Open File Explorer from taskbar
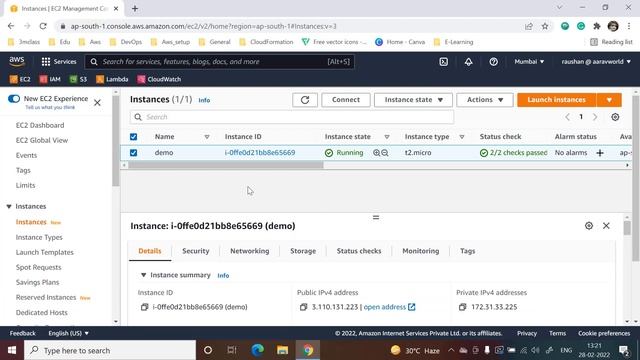Screen dimensions: 640x360 282,350
